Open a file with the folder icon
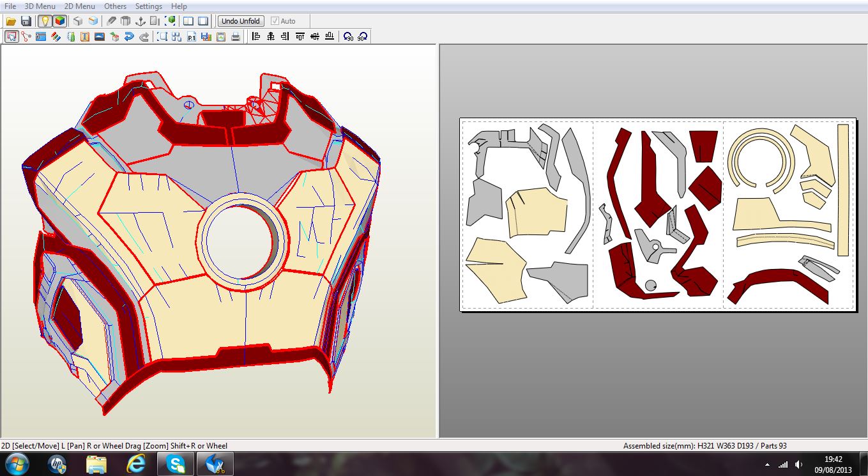Viewport: 868px width, 476px height. 11,21
